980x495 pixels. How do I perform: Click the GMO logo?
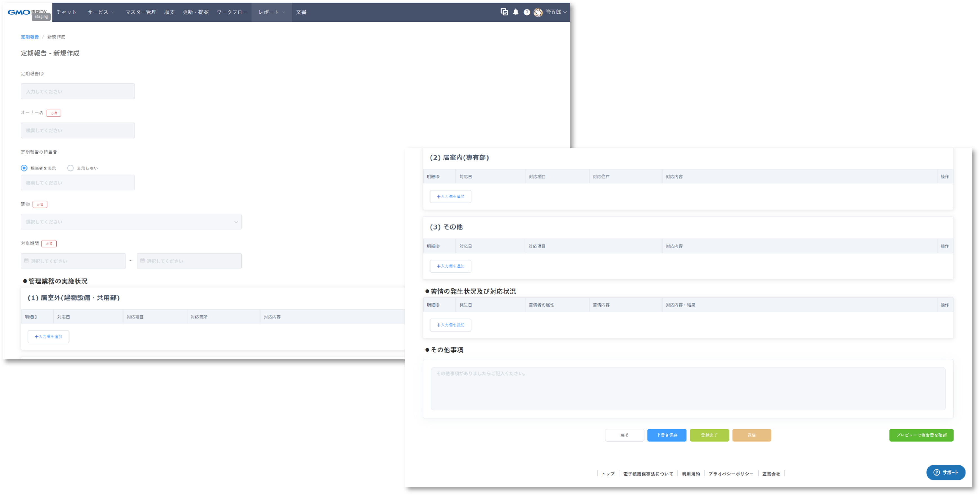click(x=19, y=12)
